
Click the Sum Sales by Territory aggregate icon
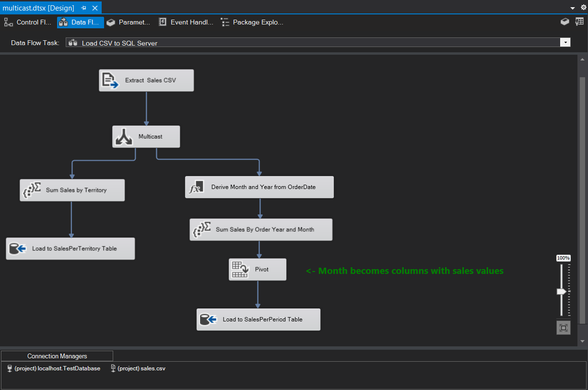31,189
